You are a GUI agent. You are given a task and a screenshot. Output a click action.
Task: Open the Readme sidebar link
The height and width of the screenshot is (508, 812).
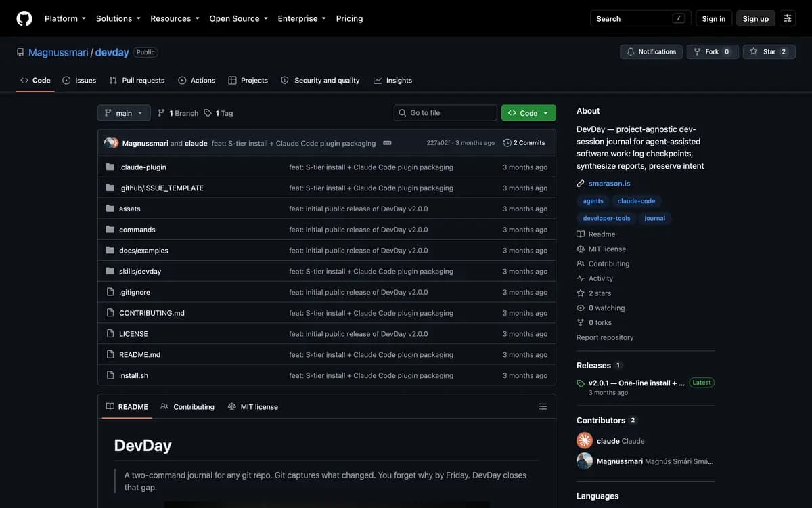(x=595, y=234)
